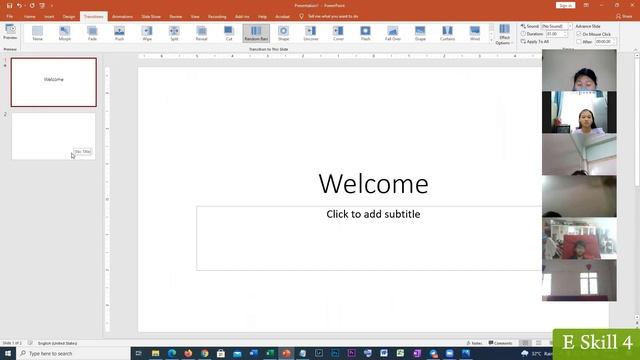The height and width of the screenshot is (360, 640).
Task: Toggle On Mouse Click checkbox
Action: (579, 34)
